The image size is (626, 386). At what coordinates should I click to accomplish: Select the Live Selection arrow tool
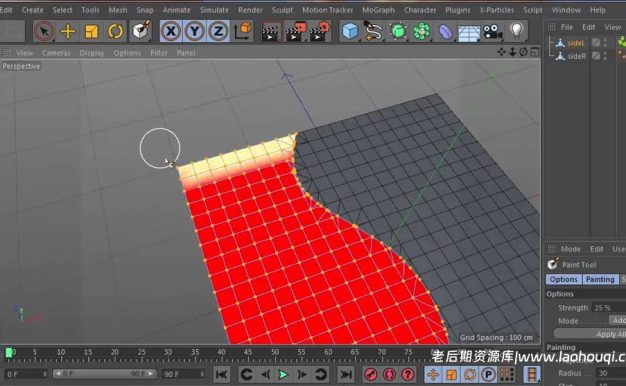pos(44,31)
